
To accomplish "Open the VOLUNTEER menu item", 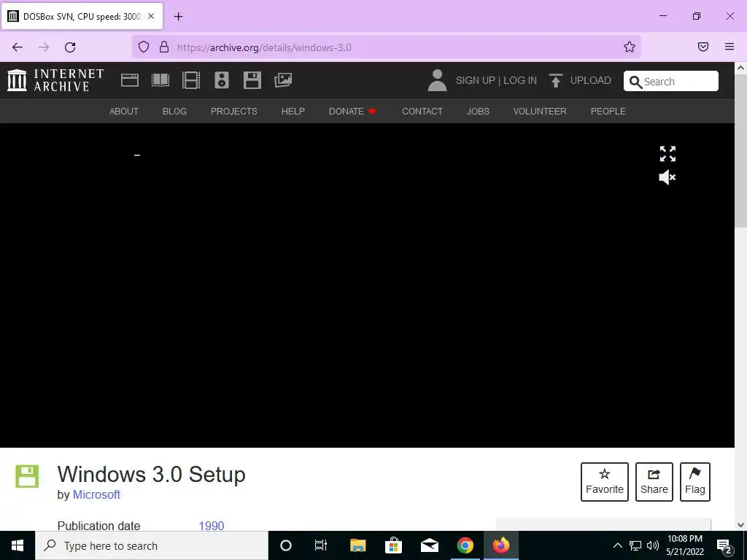I will click(x=540, y=111).
